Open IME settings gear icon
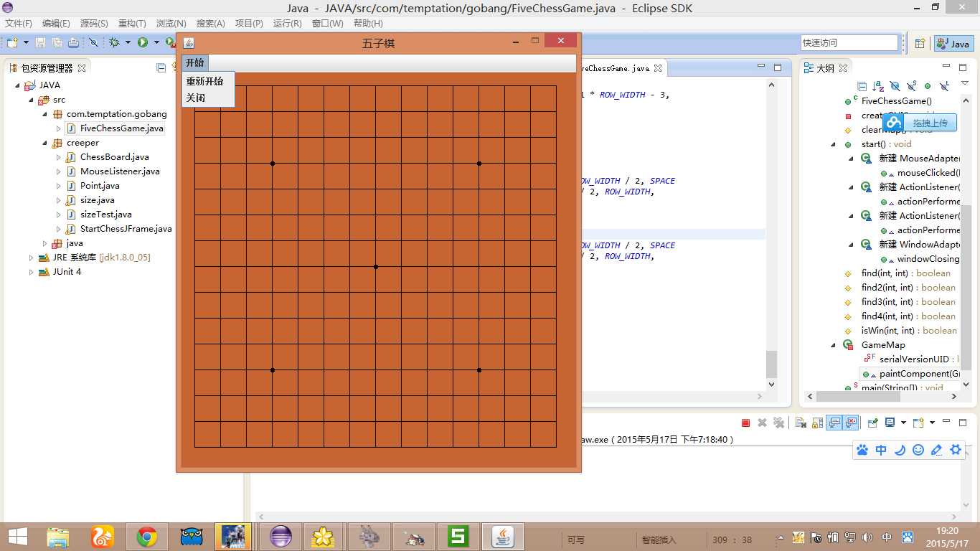980x551 pixels. coord(956,450)
